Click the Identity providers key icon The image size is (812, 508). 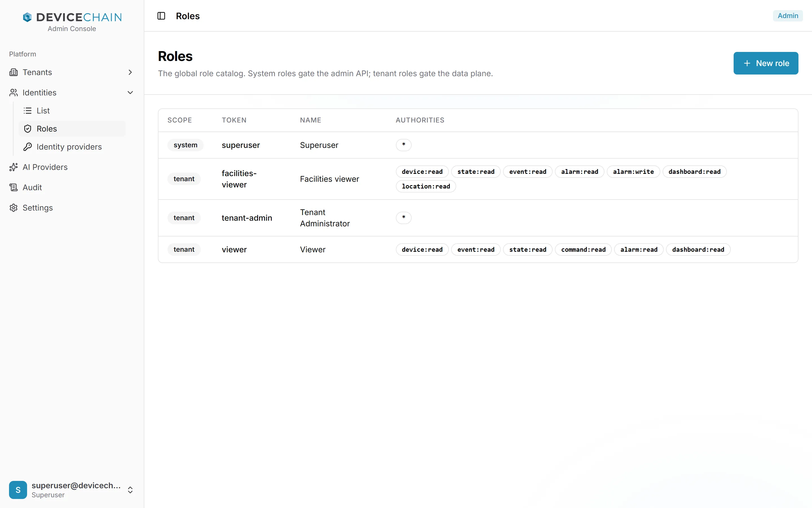click(x=28, y=147)
